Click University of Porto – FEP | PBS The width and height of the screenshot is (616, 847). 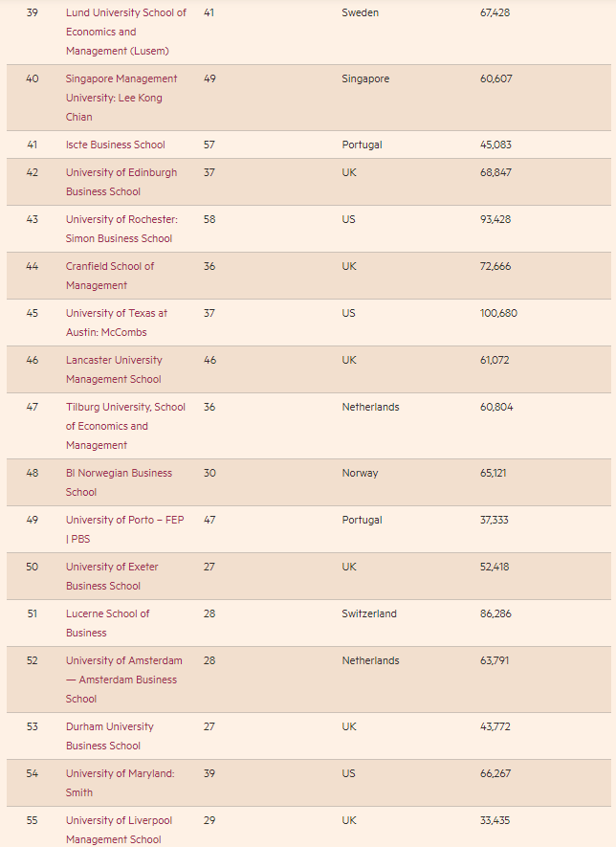pyautogui.click(x=124, y=529)
